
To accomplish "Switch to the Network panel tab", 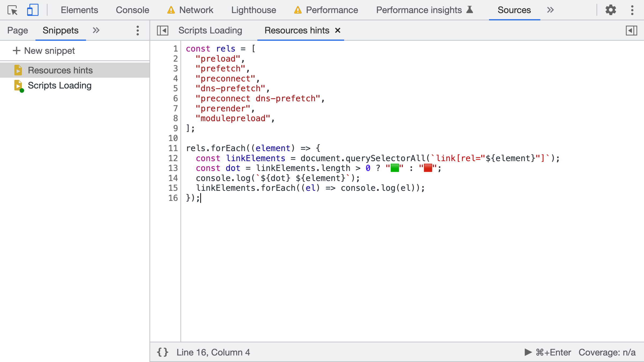I will 196,10.
